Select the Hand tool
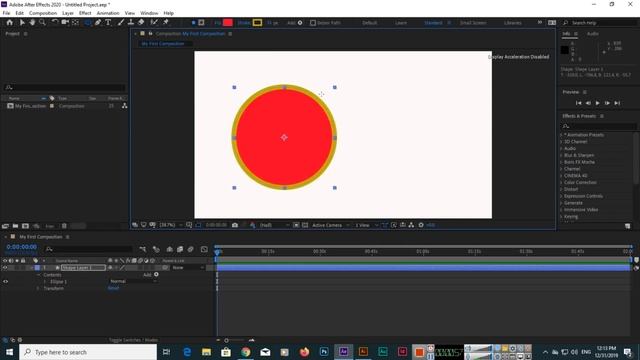Image resolution: width=640 pixels, height=360 pixels. (32, 22)
